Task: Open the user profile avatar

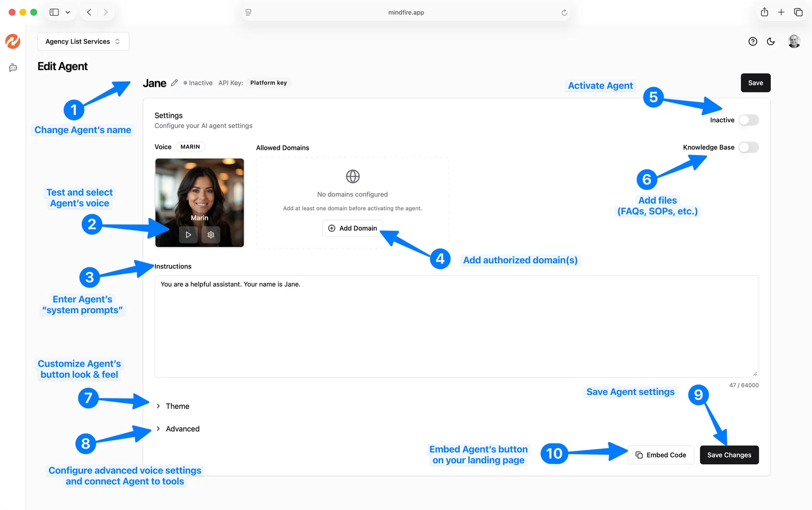Action: coord(794,42)
